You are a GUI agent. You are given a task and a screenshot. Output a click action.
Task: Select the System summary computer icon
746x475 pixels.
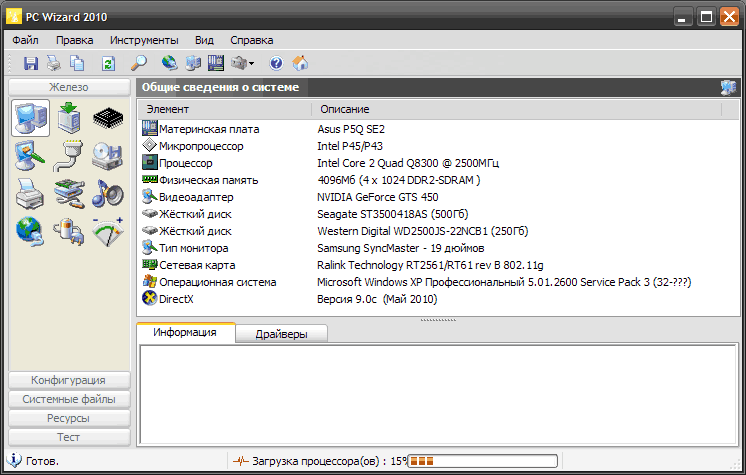30,118
